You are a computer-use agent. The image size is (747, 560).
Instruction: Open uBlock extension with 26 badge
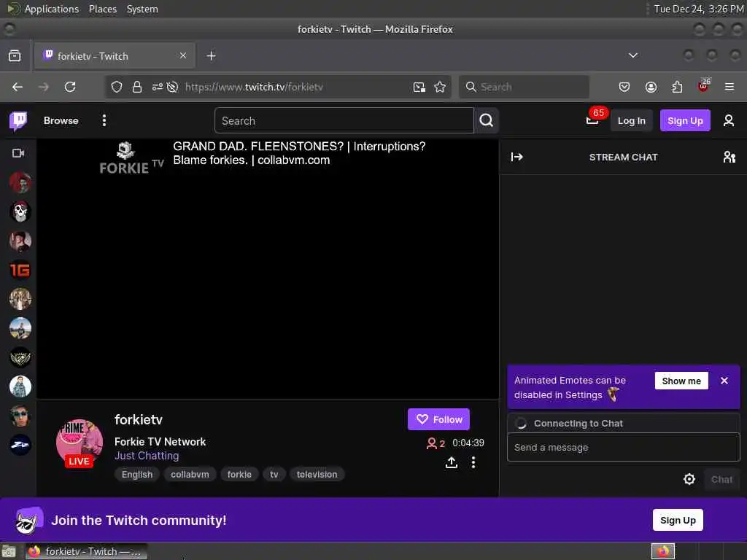coord(704,86)
